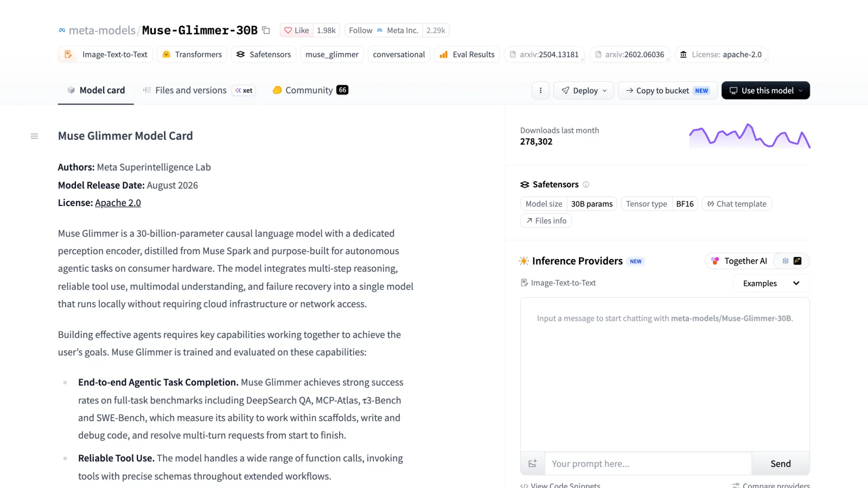This screenshot has height=488, width=868.
Task: View the Chat template
Action: (737, 204)
